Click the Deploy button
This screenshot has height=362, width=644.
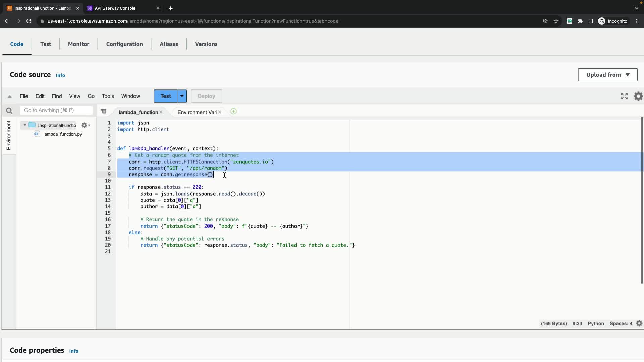click(206, 96)
